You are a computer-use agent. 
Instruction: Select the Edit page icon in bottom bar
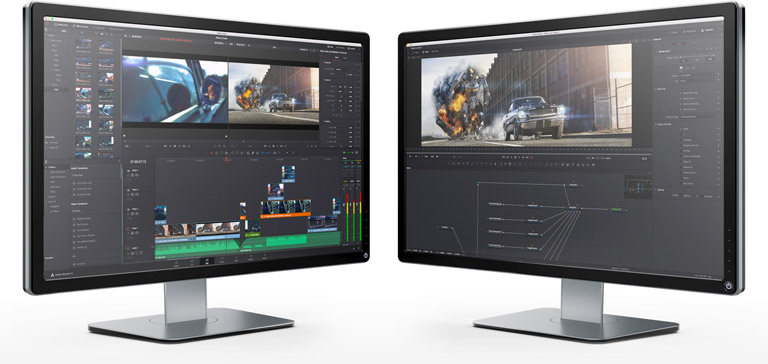tap(207, 261)
